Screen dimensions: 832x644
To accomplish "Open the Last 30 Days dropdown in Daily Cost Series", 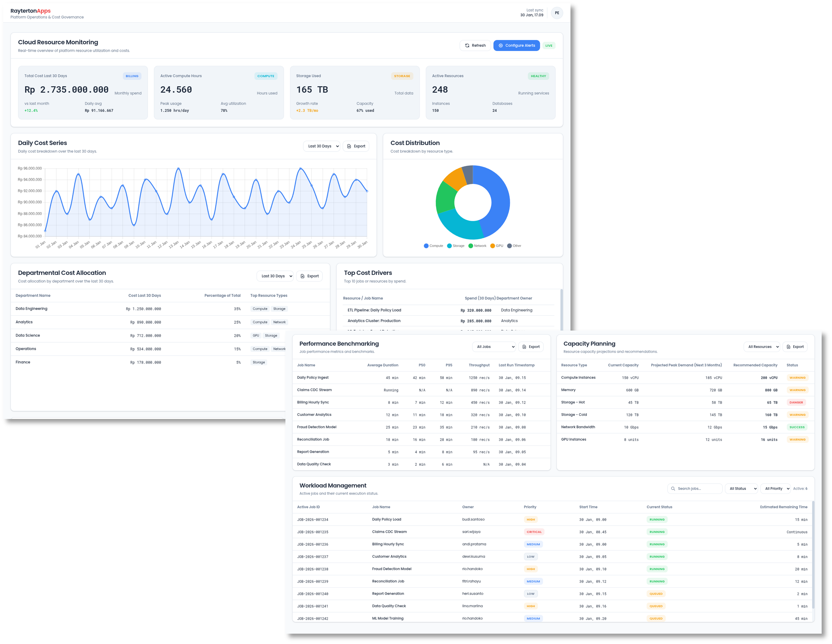I will point(321,146).
